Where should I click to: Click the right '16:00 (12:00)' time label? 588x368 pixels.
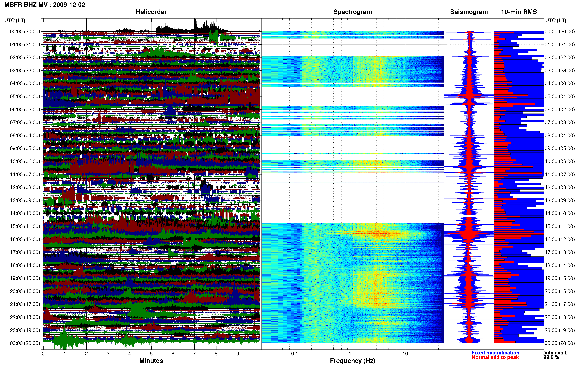point(560,239)
